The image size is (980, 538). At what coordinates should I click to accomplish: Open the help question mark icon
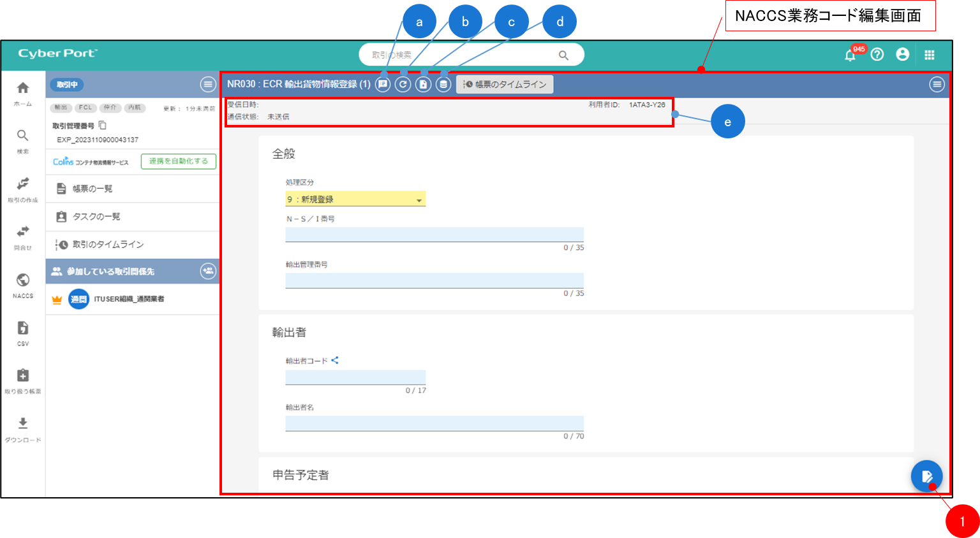click(x=877, y=55)
